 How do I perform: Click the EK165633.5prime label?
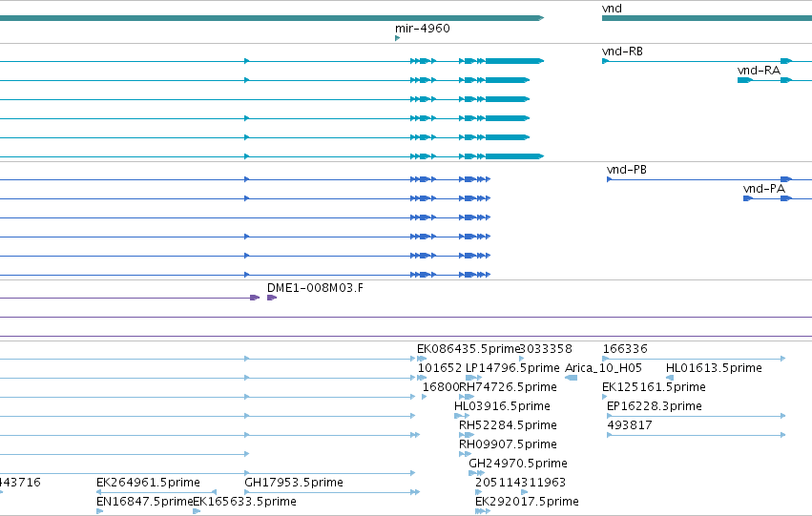click(x=244, y=502)
